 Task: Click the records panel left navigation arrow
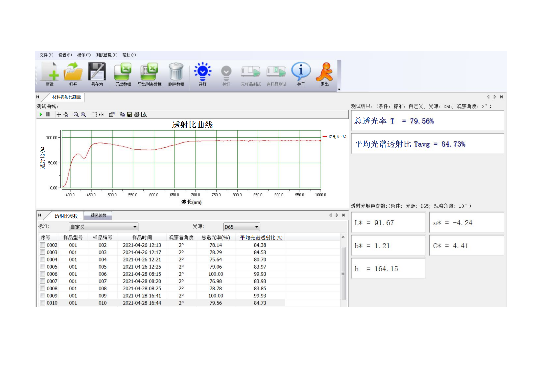pos(330,215)
